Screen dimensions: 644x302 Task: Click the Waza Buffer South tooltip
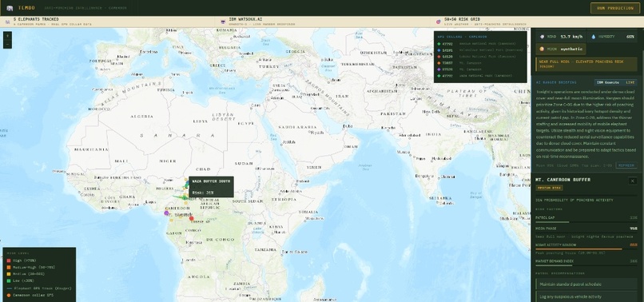(x=211, y=186)
